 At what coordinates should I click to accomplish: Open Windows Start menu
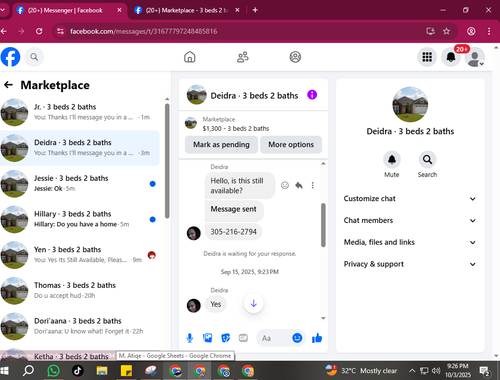click(5, 371)
